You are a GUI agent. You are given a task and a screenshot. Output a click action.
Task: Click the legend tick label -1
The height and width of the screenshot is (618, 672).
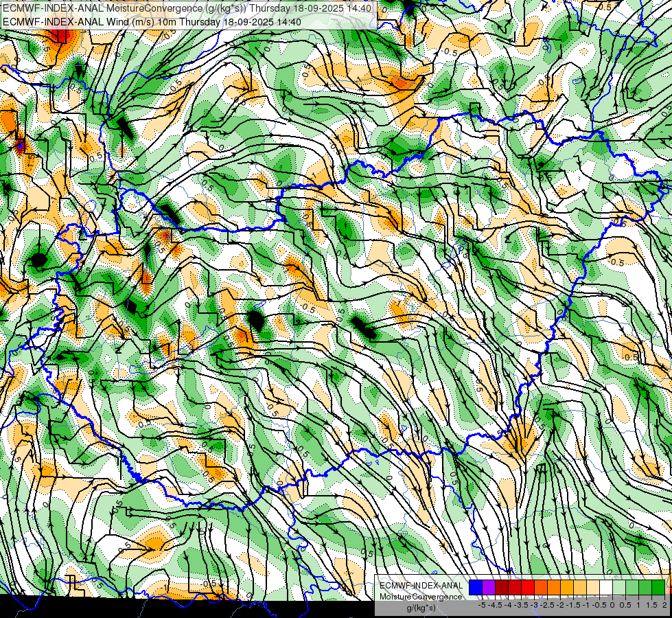(586, 605)
